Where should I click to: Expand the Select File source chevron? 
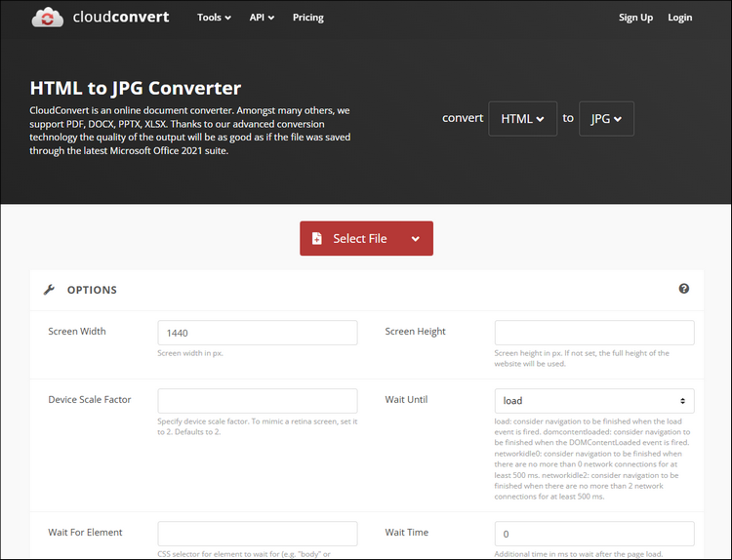coord(415,239)
